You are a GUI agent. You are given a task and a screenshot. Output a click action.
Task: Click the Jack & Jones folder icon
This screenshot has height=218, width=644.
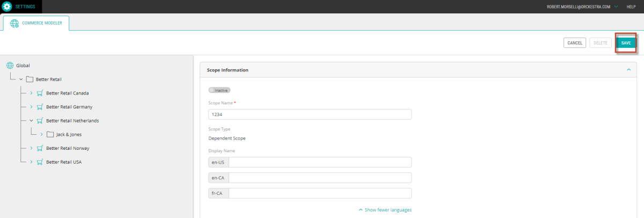coord(50,134)
